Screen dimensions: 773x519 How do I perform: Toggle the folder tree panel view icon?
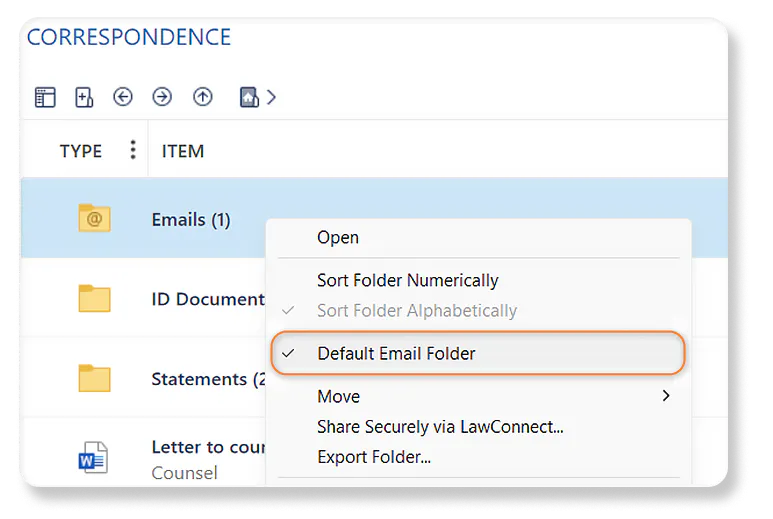45,97
